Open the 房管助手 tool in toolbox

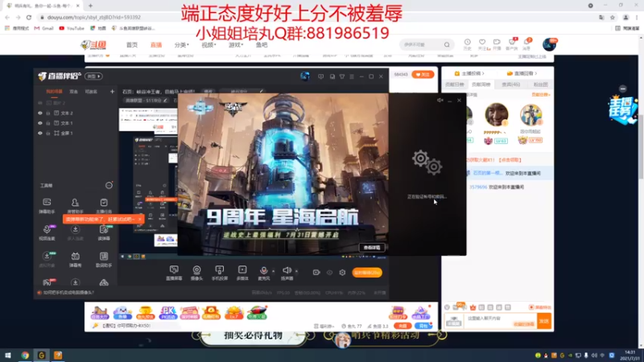(x=75, y=205)
